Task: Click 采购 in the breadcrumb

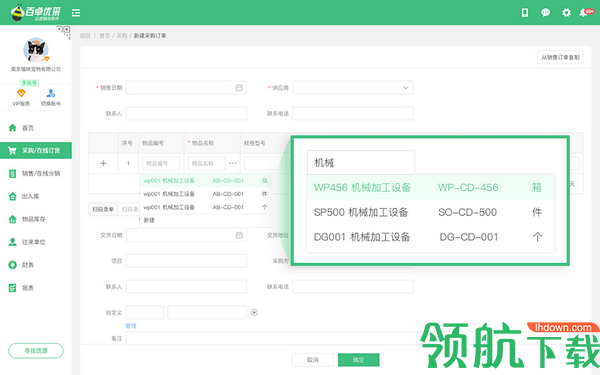Action: 122,36
